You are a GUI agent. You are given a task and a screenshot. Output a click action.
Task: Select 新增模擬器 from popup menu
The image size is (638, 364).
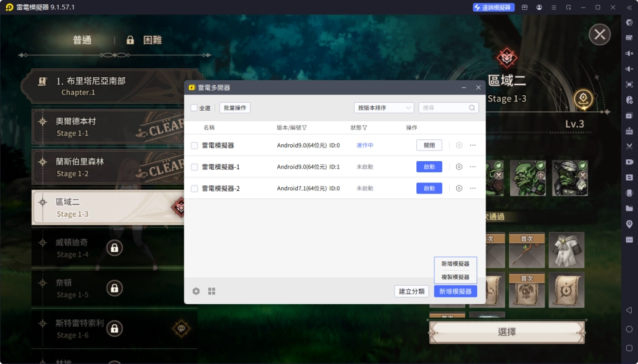tap(455, 264)
